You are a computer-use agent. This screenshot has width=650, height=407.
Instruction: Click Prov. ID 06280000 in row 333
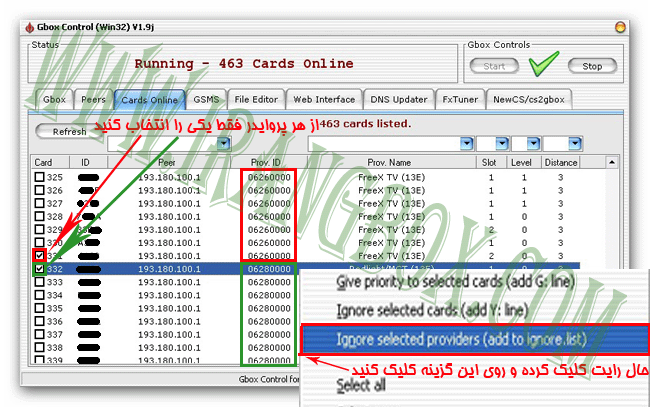click(269, 282)
